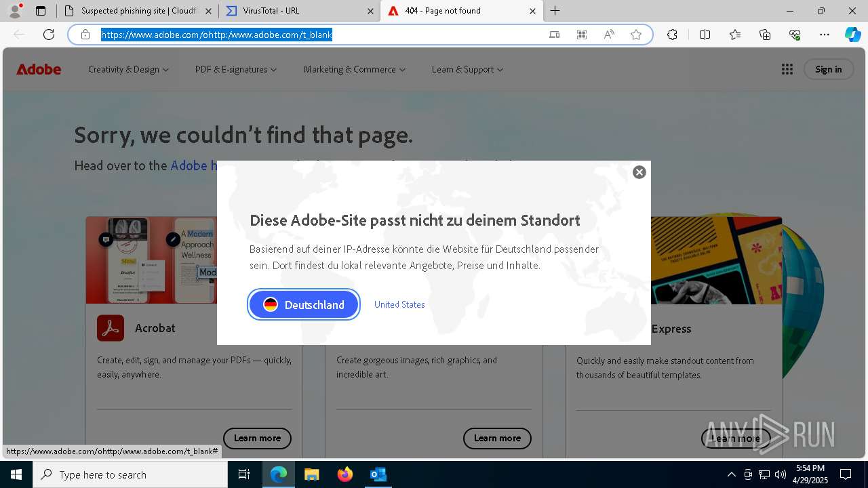
Task: Add this page to favorites star
Action: coord(636,35)
